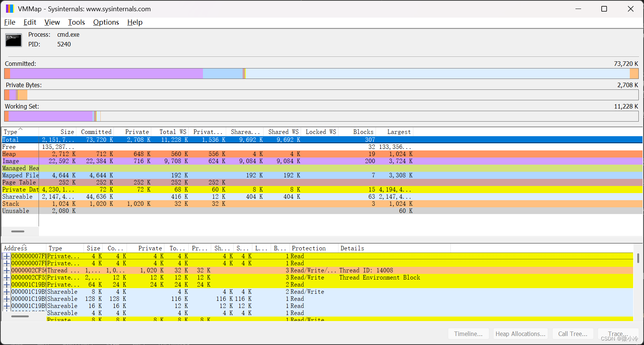The height and width of the screenshot is (345, 644).
Task: Expand the Thread Environment Block entry
Action: [7, 277]
